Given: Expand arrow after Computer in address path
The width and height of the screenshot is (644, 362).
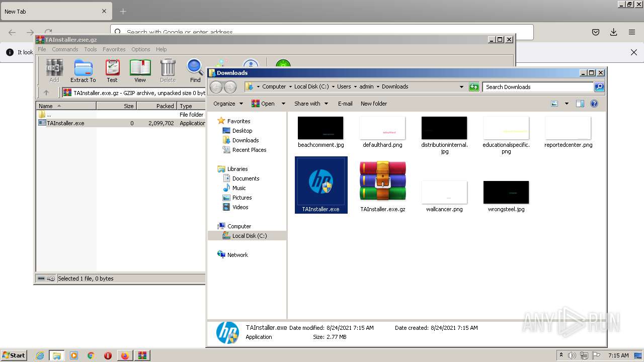Looking at the screenshot, I should 290,87.
